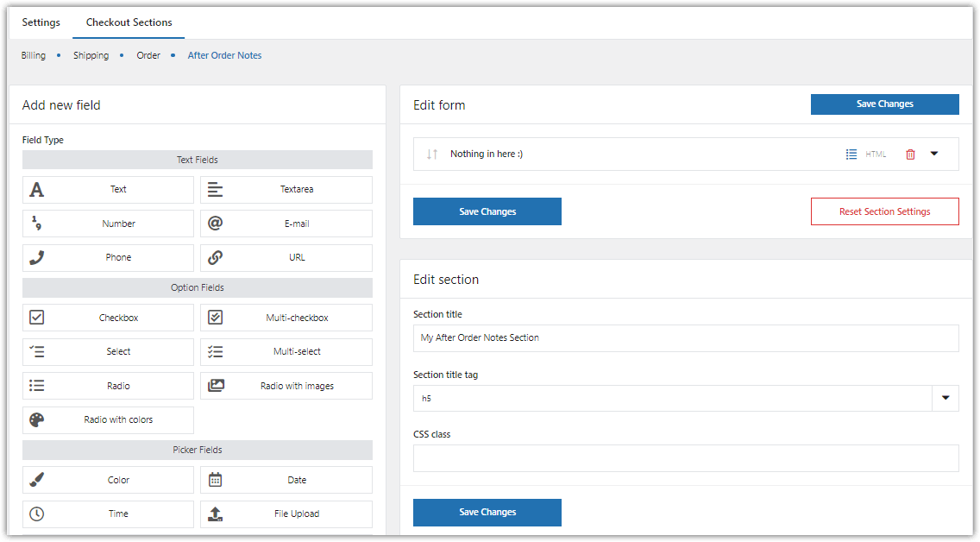Click the Textarea lines icon

click(215, 189)
